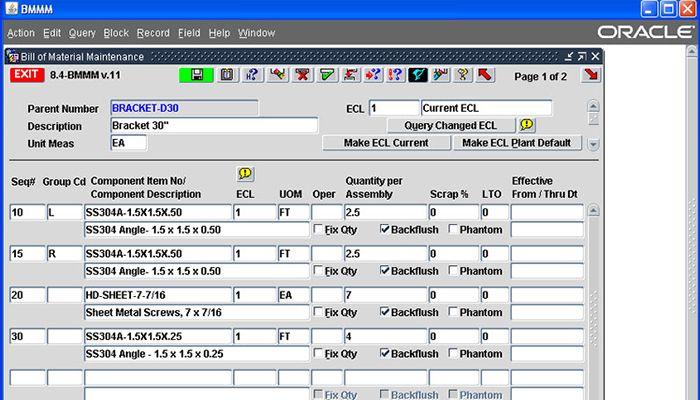Click the BMMM Java title bar icon

pyautogui.click(x=12, y=8)
